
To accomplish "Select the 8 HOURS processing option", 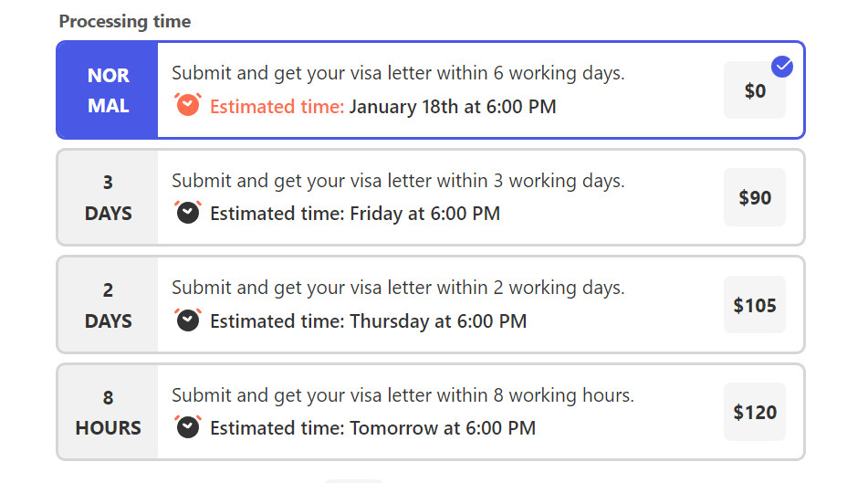I will click(x=109, y=412).
